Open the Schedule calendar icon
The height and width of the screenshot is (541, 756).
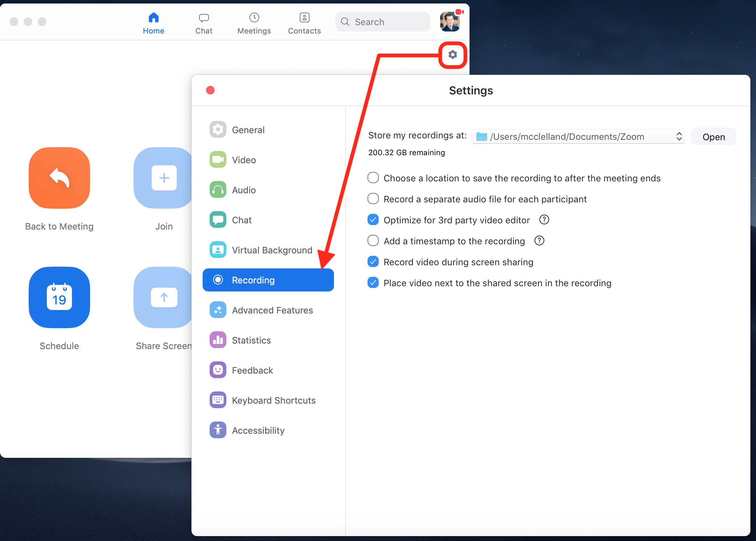[59, 297]
